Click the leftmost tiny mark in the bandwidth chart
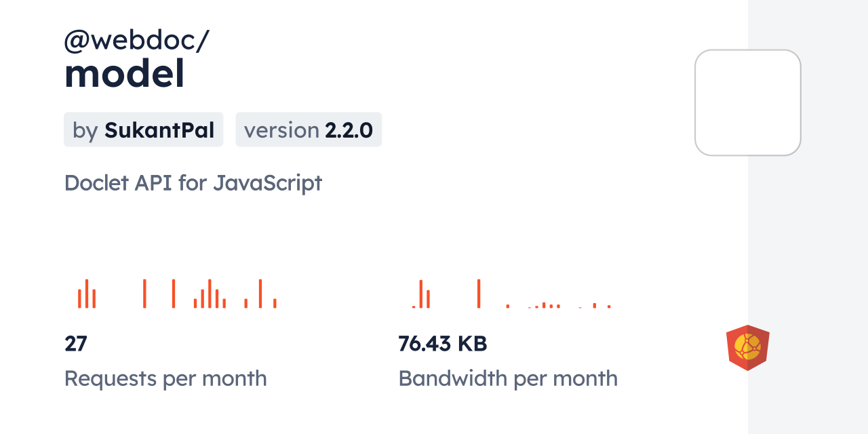The height and width of the screenshot is (434, 868). point(414,307)
